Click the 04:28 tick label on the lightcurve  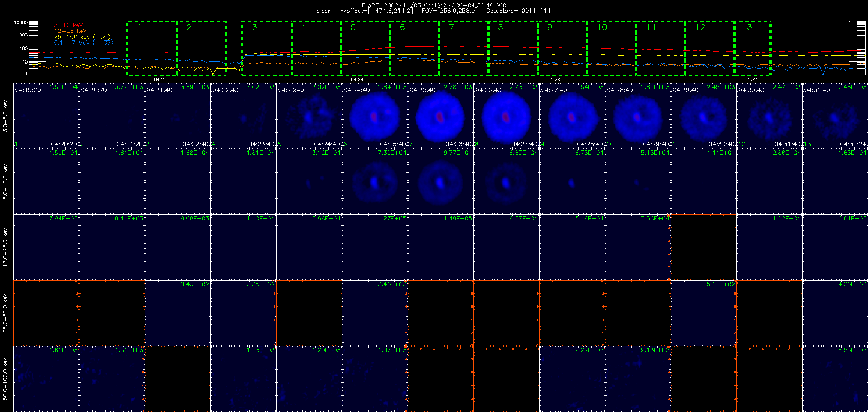tap(554, 79)
